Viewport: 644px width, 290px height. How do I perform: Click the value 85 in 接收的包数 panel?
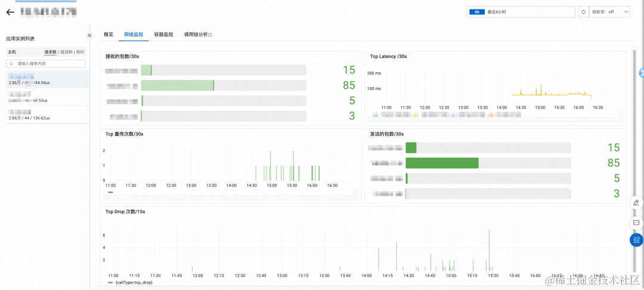click(x=349, y=85)
